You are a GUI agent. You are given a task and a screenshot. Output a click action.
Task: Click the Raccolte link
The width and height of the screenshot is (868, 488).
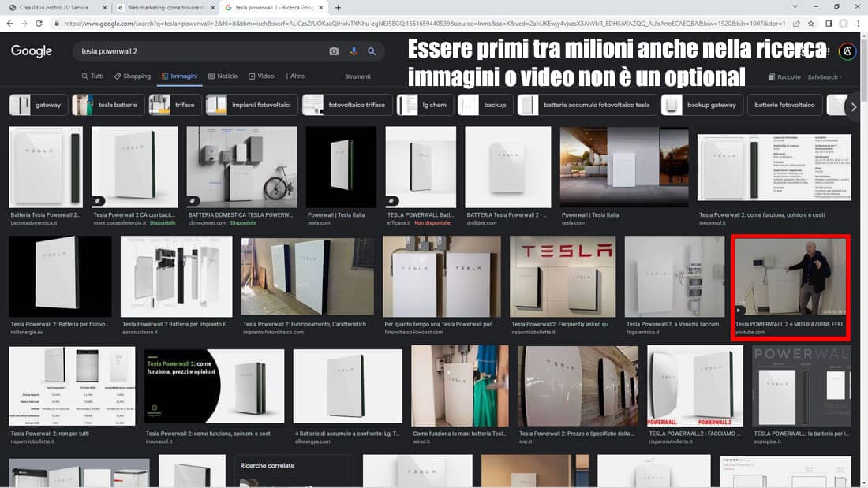coord(784,77)
